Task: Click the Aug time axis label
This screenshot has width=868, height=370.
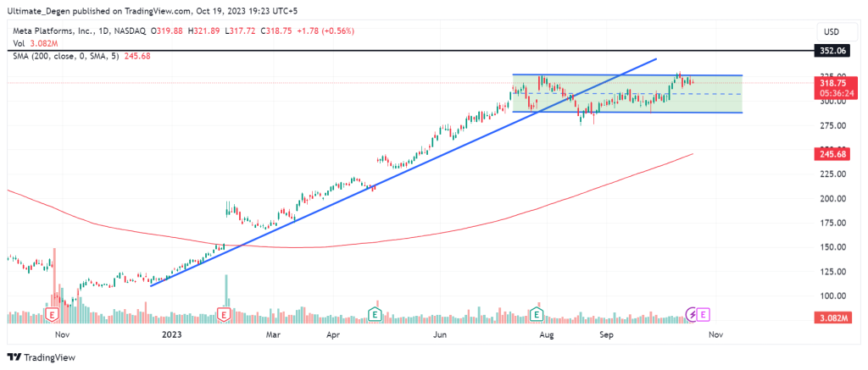Action: (x=547, y=334)
